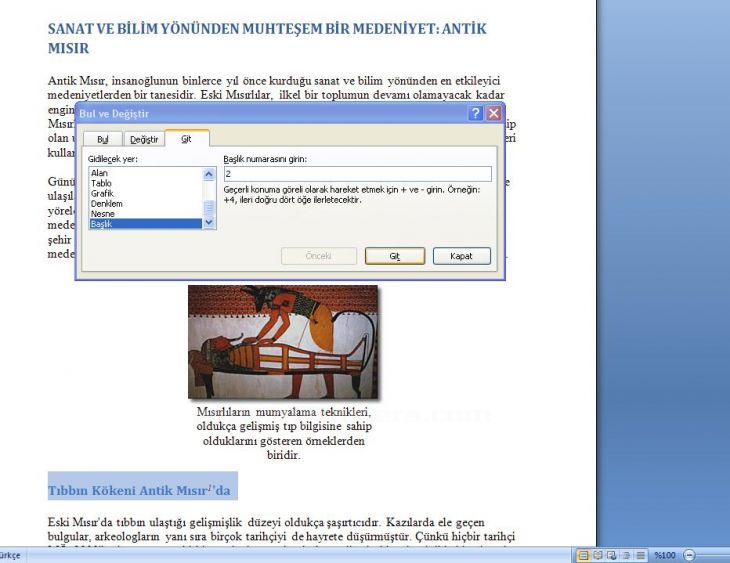The width and height of the screenshot is (730, 563).
Task: Switch to Draft view icon
Action: point(641,555)
